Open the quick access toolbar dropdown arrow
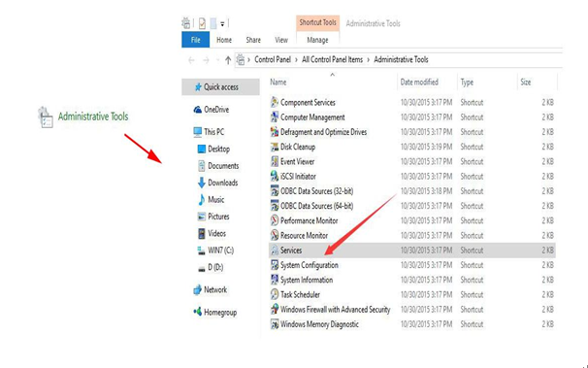This screenshot has height=368, width=588. pyautogui.click(x=222, y=24)
